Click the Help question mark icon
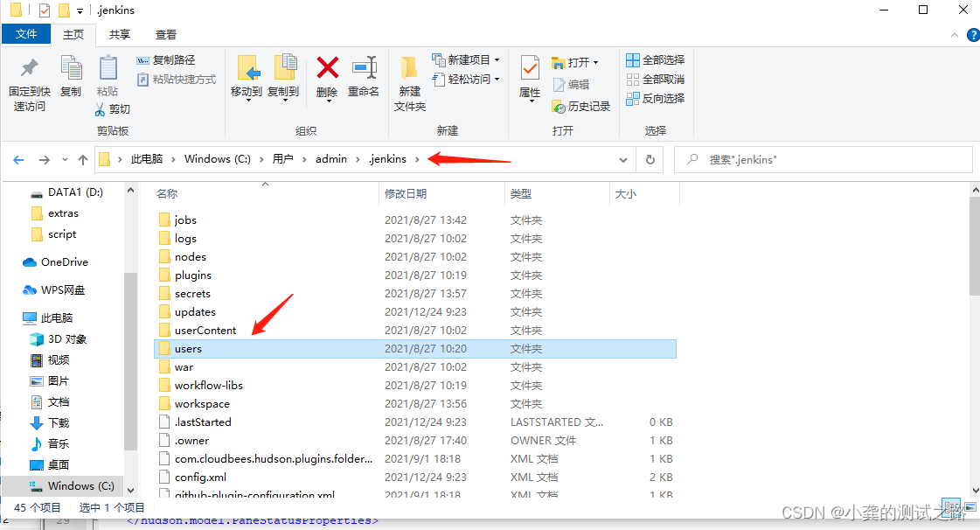The width and height of the screenshot is (980, 530). pos(973,35)
